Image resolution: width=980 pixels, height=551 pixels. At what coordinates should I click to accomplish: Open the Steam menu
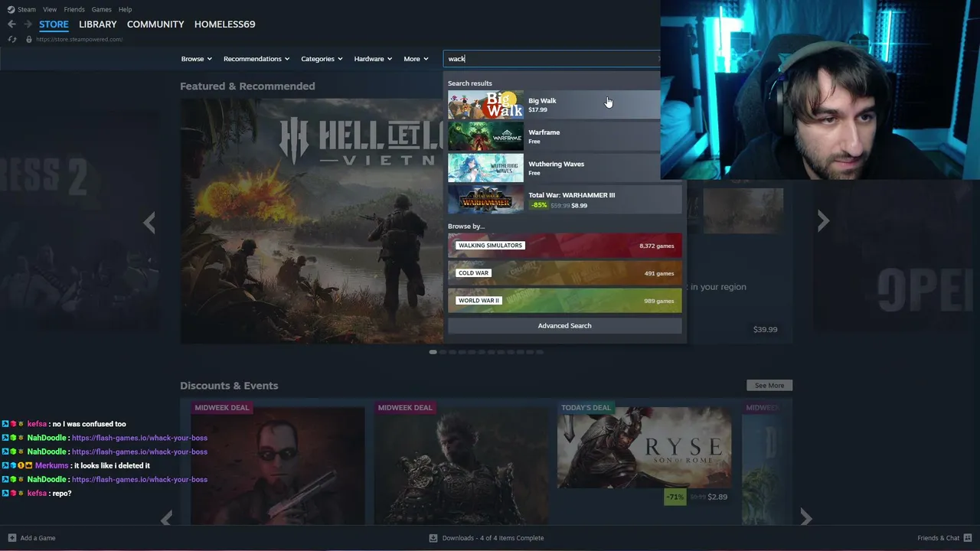(x=27, y=9)
